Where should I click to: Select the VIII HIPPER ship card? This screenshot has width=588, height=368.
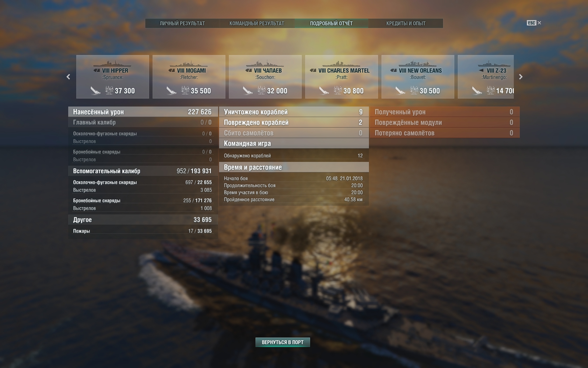[113, 77]
